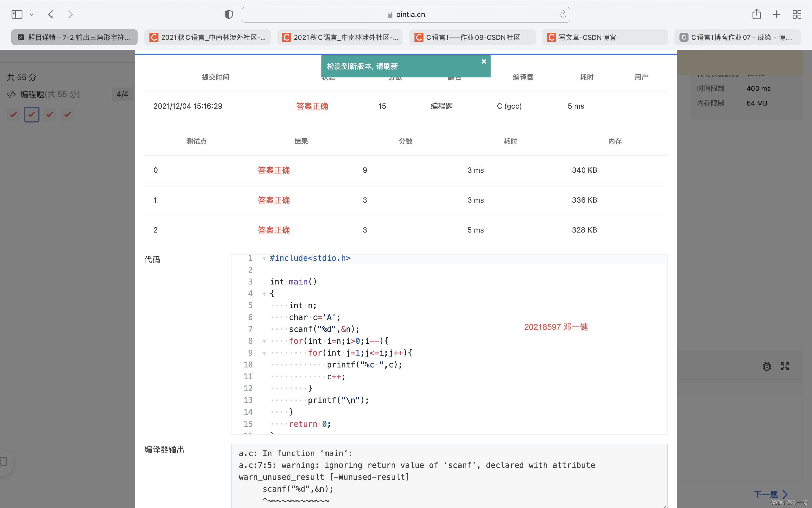812x508 pixels.
Task: Click the 编译器 column header
Action: [x=523, y=77]
